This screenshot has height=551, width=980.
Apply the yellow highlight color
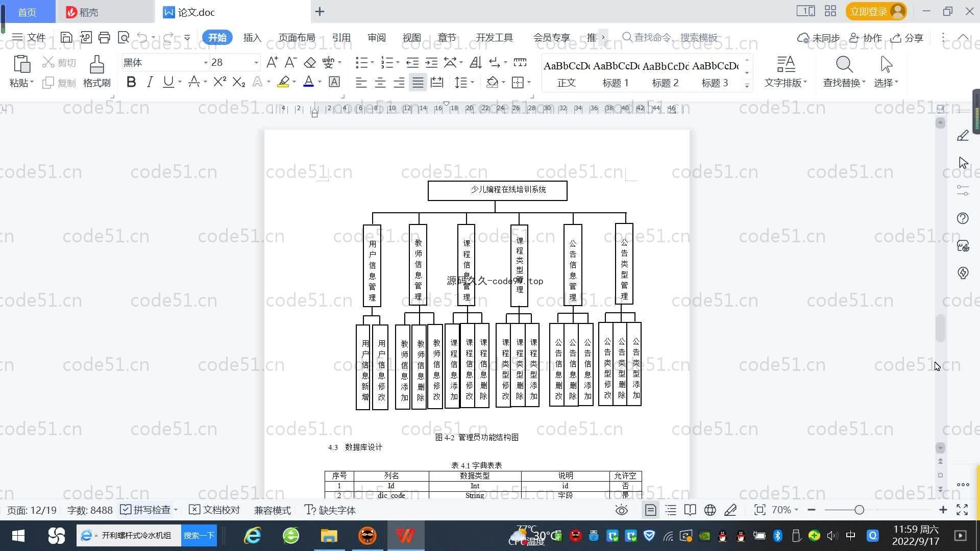283,82
